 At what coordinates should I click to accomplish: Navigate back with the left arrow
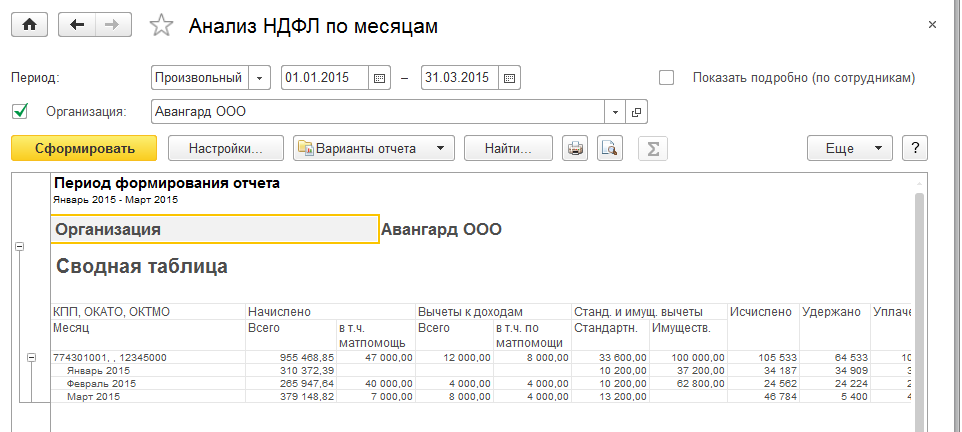pos(77,25)
